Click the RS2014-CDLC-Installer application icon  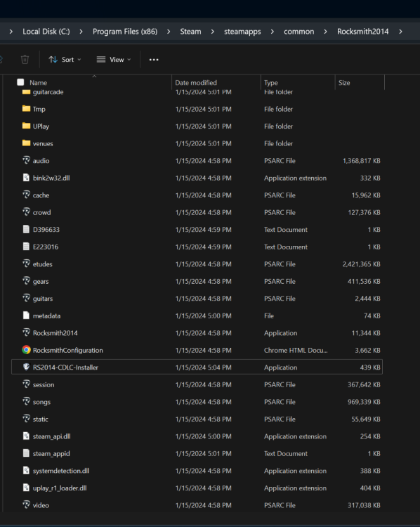coord(26,367)
